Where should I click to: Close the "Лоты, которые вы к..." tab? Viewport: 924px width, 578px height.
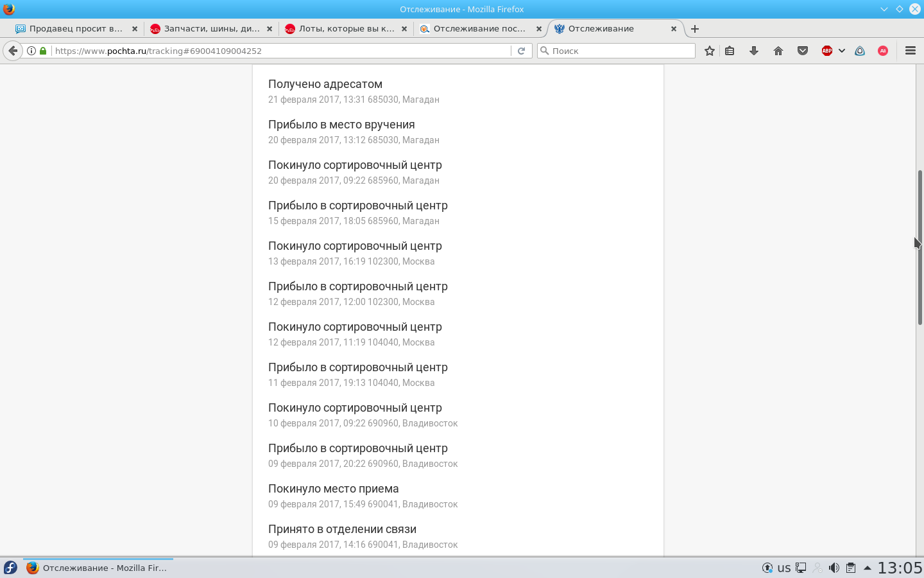(404, 29)
